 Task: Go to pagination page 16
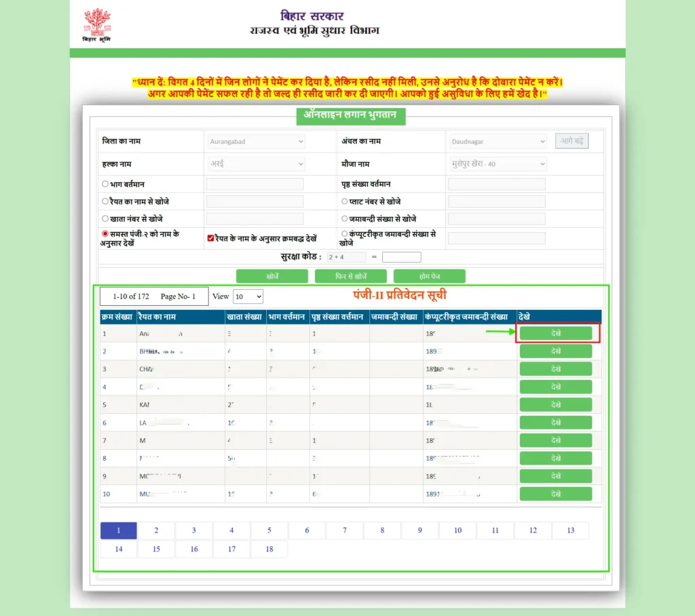pyautogui.click(x=194, y=549)
